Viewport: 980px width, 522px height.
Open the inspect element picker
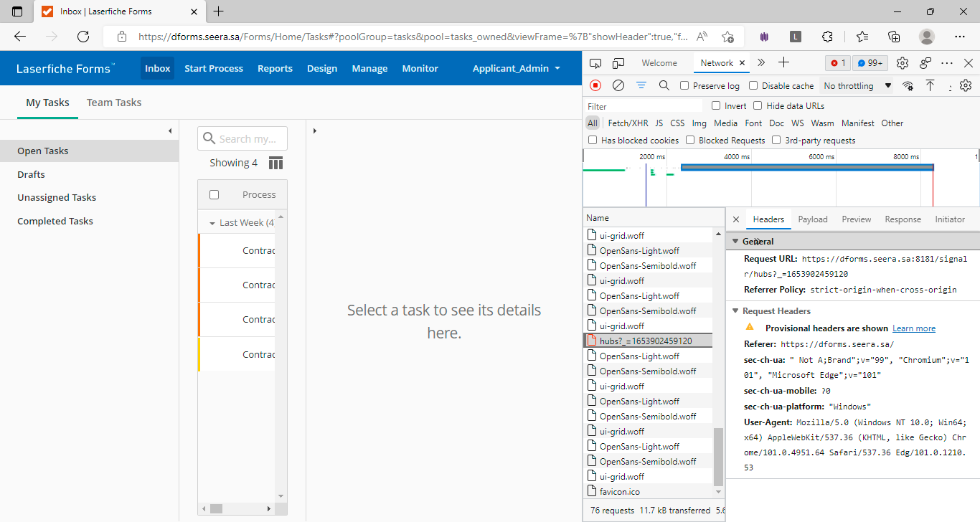595,63
